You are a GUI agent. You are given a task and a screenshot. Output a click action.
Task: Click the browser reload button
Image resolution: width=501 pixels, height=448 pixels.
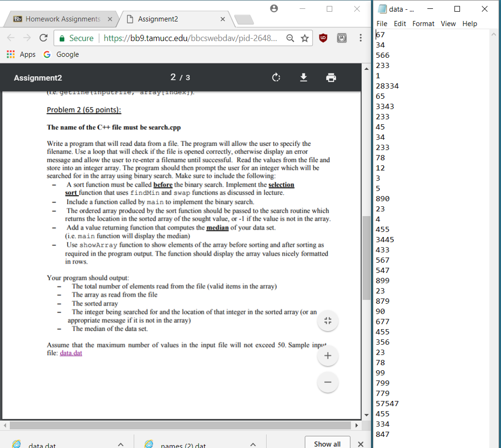point(43,38)
